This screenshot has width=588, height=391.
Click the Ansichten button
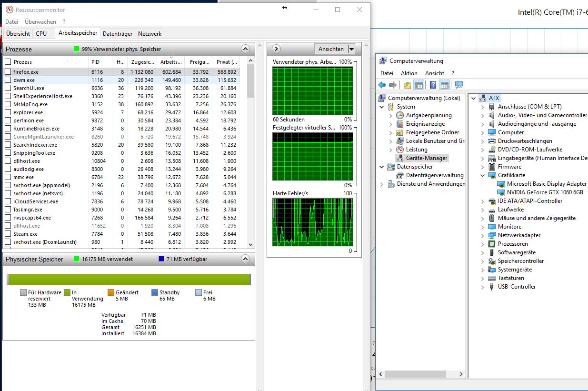click(331, 49)
